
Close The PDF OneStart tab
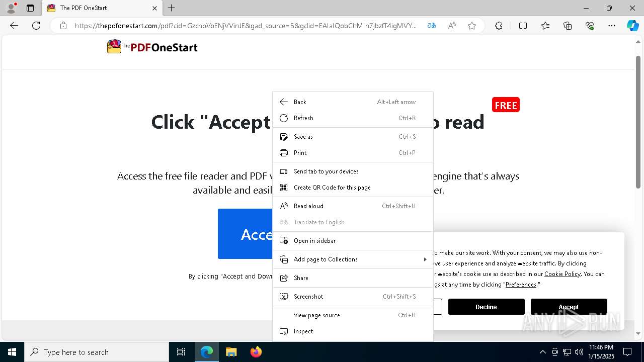(154, 8)
